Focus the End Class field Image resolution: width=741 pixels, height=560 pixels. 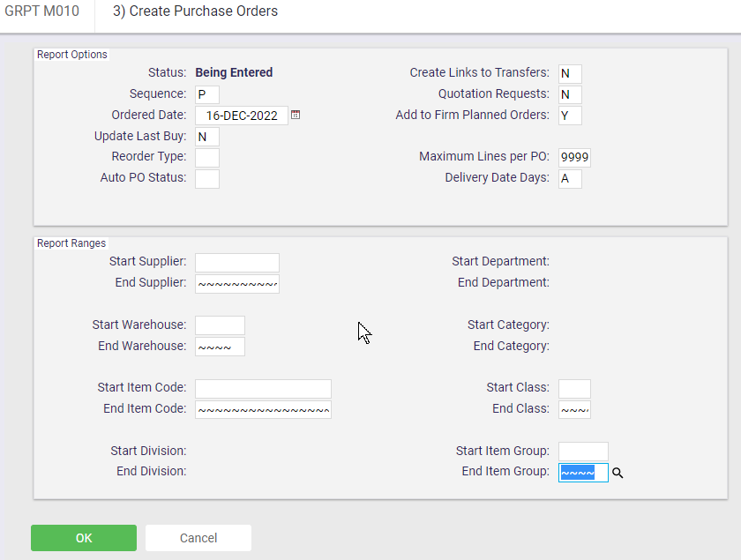pyautogui.click(x=574, y=410)
